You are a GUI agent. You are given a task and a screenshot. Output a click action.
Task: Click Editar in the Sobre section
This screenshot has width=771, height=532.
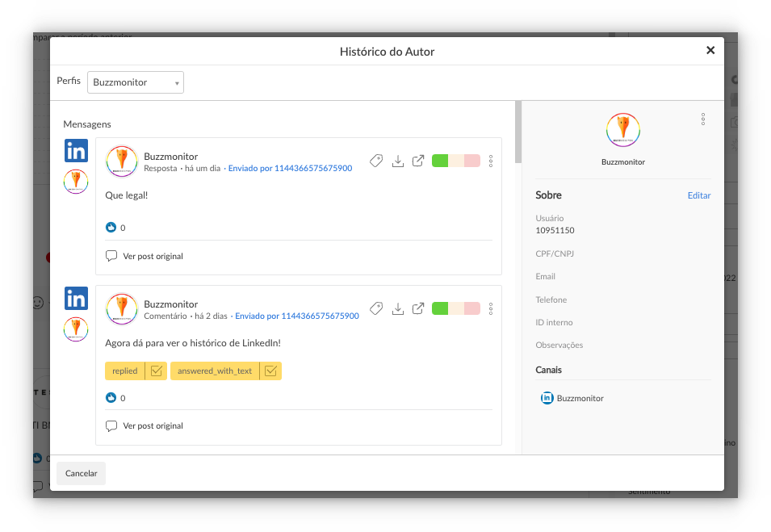pos(698,195)
